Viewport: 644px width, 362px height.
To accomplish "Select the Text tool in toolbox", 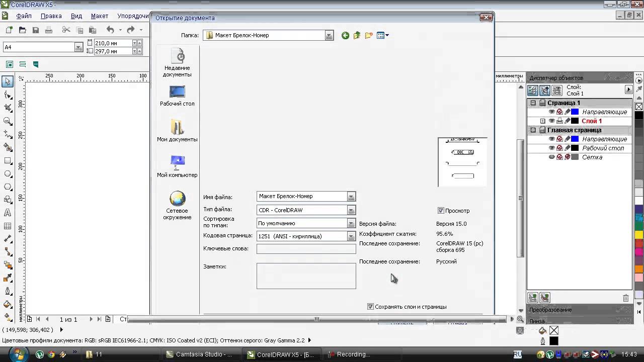I will tap(8, 213).
